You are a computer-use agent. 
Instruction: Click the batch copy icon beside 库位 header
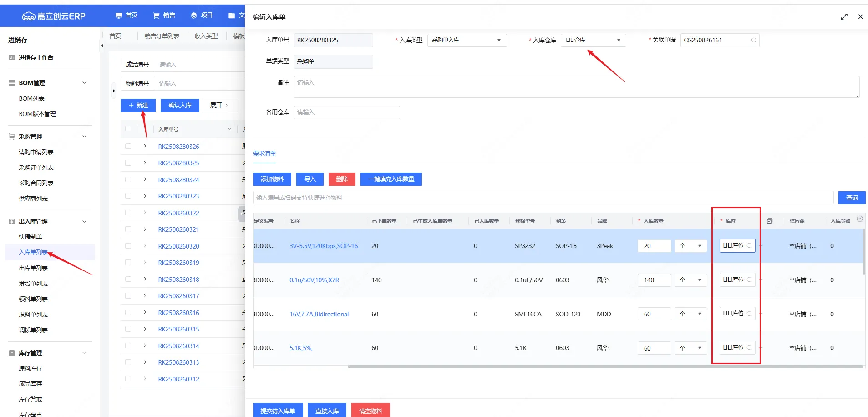pos(770,221)
